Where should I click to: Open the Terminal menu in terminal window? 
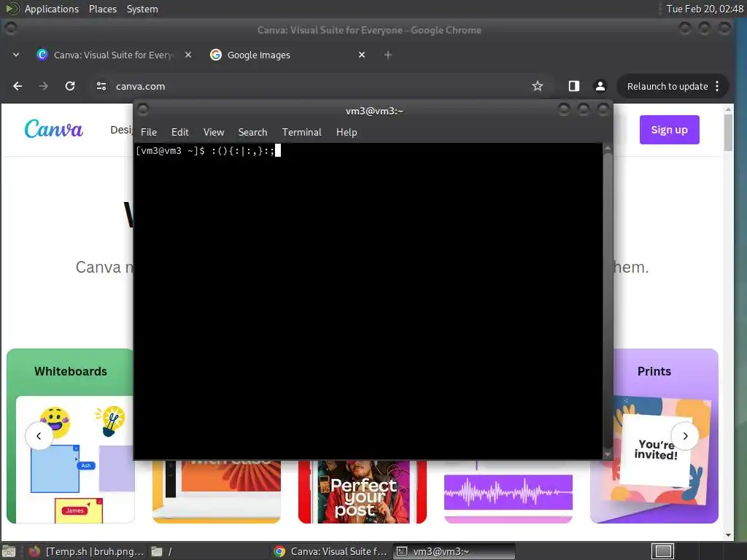pyautogui.click(x=301, y=133)
